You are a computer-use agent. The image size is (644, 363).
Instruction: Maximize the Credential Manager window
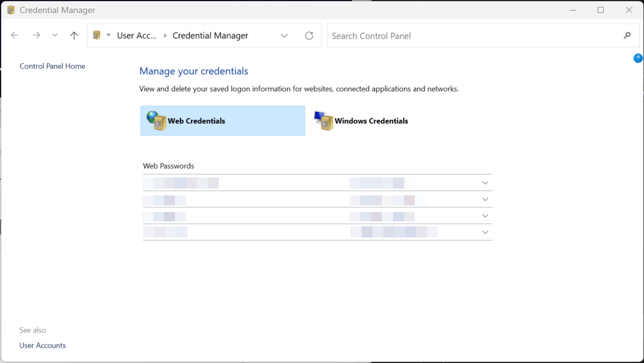(x=601, y=10)
